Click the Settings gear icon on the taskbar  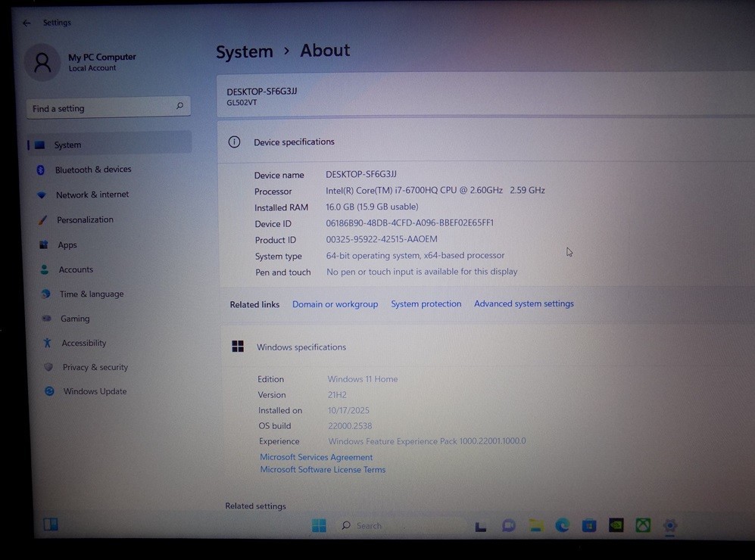[670, 525]
